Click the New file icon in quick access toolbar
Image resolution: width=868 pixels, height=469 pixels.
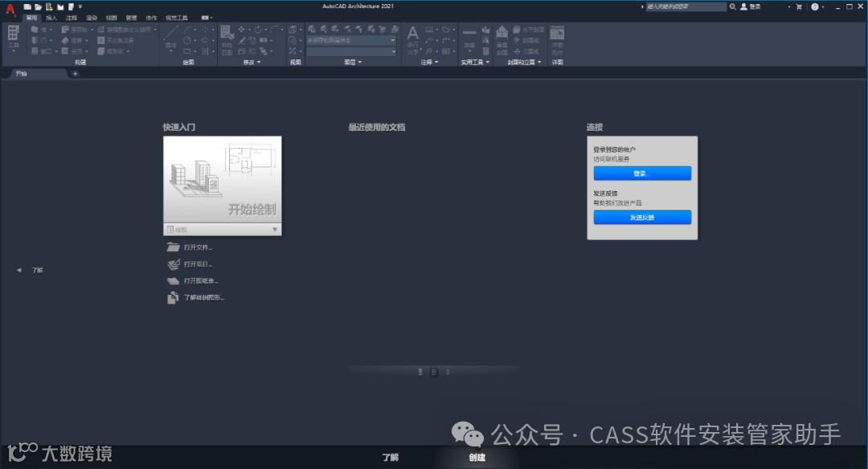point(27,6)
